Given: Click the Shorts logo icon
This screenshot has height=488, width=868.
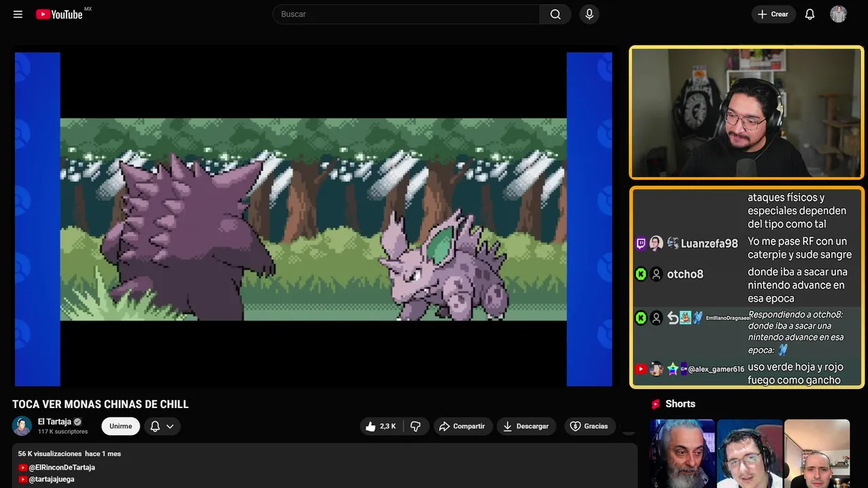Looking at the screenshot, I should [656, 404].
